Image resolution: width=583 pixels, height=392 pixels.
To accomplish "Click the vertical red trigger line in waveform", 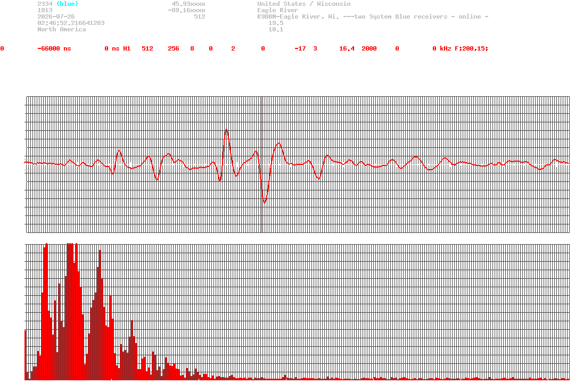I will [x=262, y=164].
